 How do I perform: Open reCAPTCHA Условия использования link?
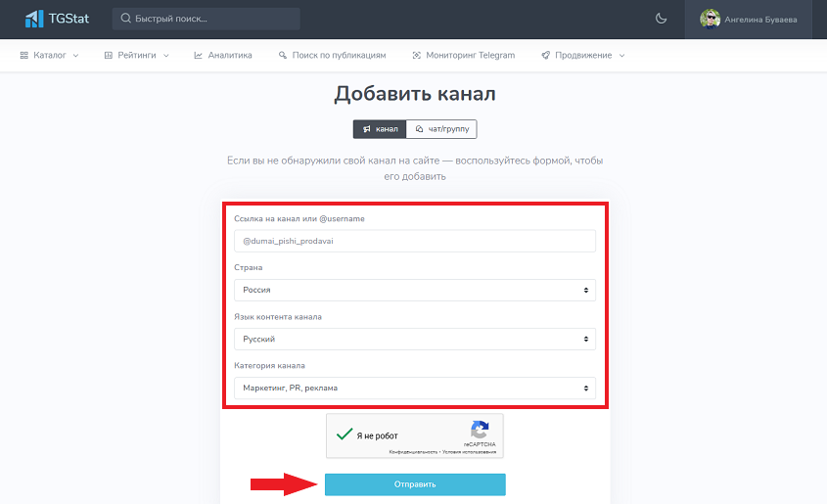469,452
